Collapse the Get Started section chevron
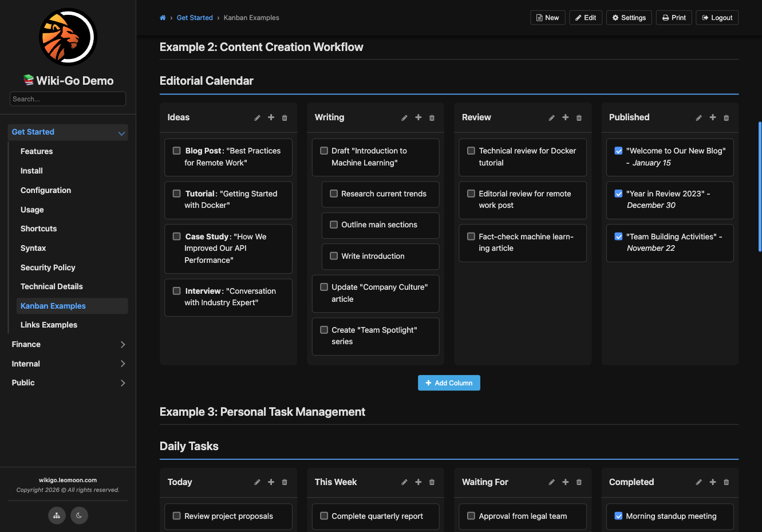762x532 pixels. pyautogui.click(x=121, y=133)
